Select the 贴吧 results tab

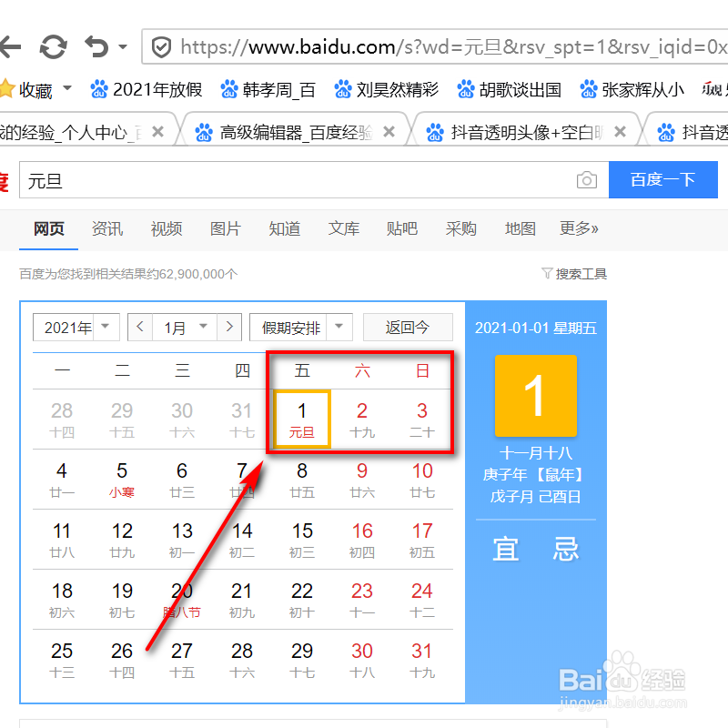pos(402,228)
